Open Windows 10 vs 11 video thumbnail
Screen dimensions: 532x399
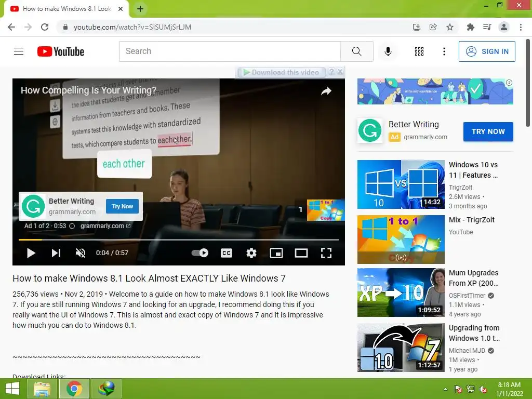point(401,184)
